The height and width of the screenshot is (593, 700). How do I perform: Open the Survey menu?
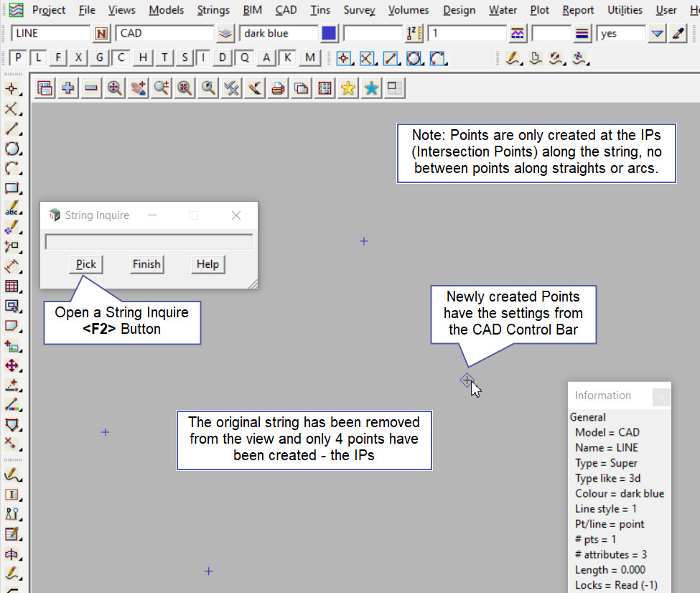pyautogui.click(x=359, y=10)
